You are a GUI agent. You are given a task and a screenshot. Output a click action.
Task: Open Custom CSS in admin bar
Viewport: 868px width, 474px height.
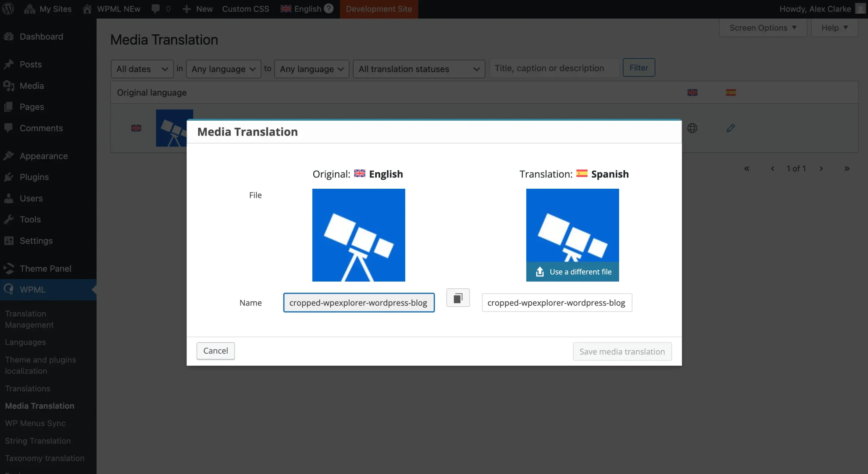(x=245, y=9)
